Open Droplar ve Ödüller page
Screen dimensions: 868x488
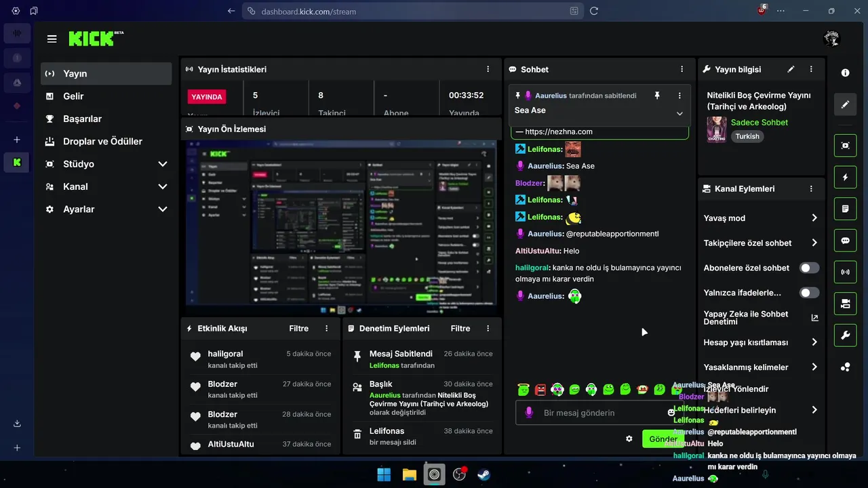click(106, 141)
